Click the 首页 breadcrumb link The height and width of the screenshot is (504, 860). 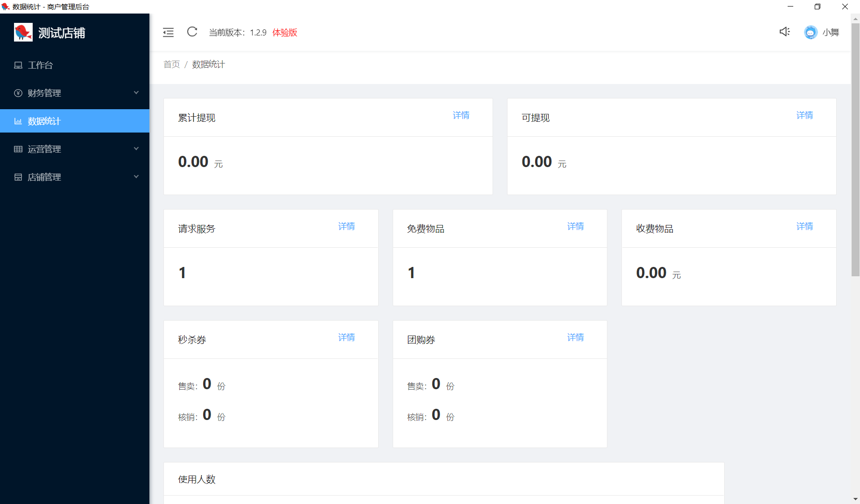click(171, 64)
